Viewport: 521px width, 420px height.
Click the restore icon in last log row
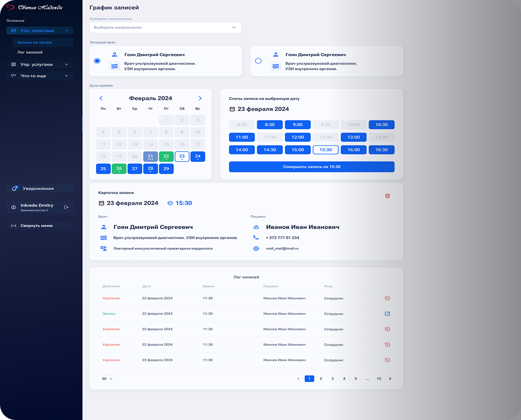pos(388,360)
